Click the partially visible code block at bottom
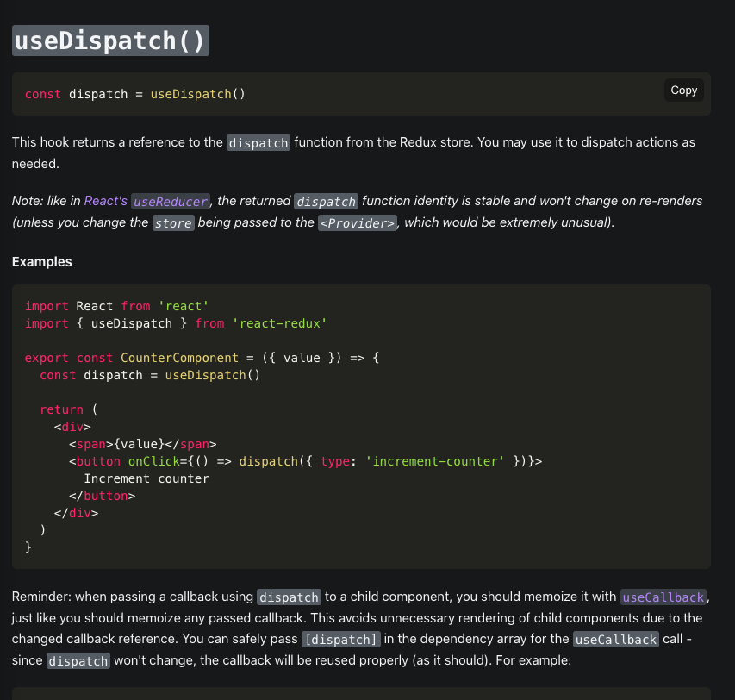 pyautogui.click(x=362, y=694)
